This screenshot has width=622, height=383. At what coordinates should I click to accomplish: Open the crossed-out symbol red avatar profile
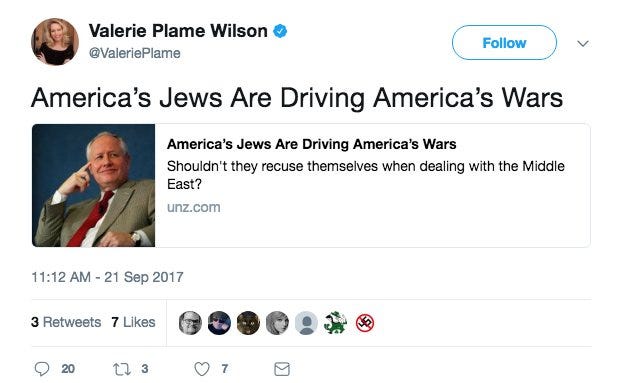(365, 323)
